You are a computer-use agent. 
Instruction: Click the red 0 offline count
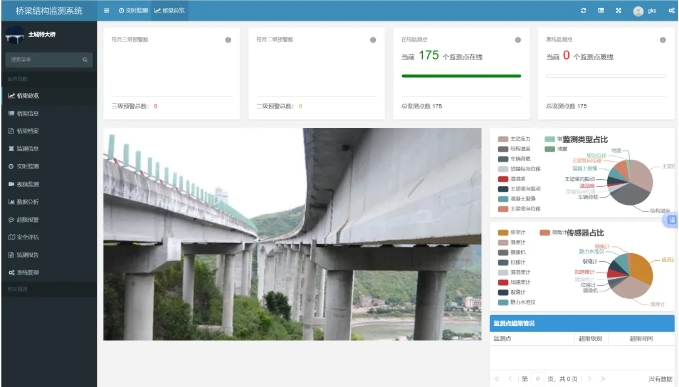pyautogui.click(x=566, y=55)
